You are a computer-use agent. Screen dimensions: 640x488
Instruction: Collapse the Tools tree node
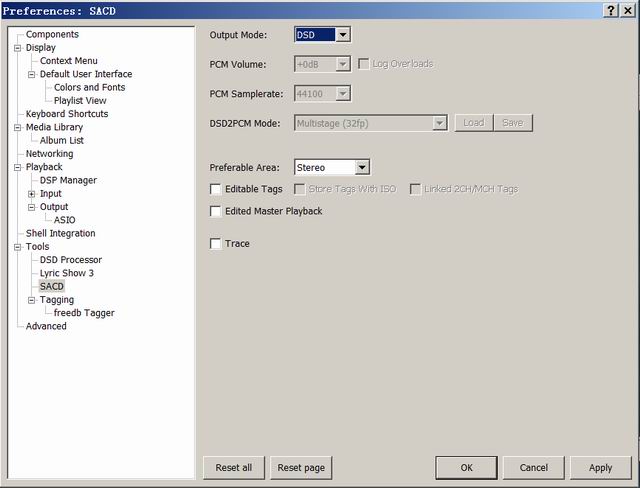tap(17, 247)
